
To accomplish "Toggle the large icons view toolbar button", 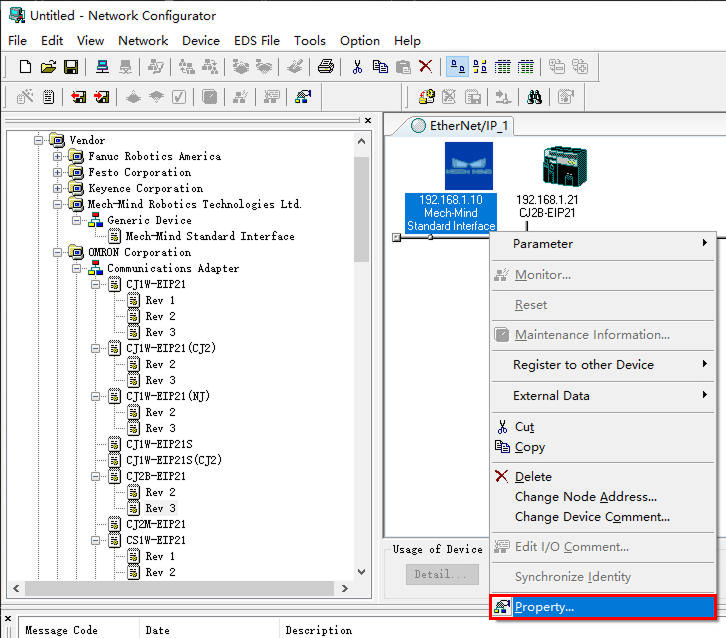I will pos(458,67).
